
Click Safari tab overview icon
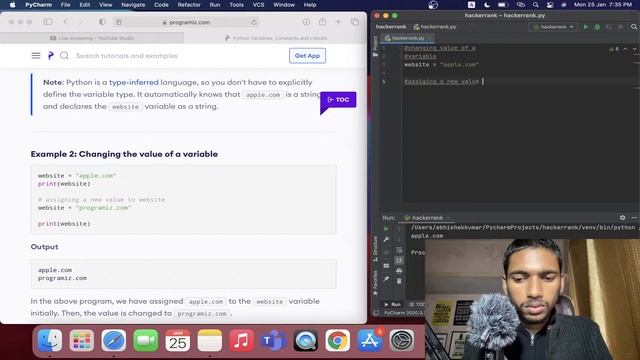pos(355,22)
